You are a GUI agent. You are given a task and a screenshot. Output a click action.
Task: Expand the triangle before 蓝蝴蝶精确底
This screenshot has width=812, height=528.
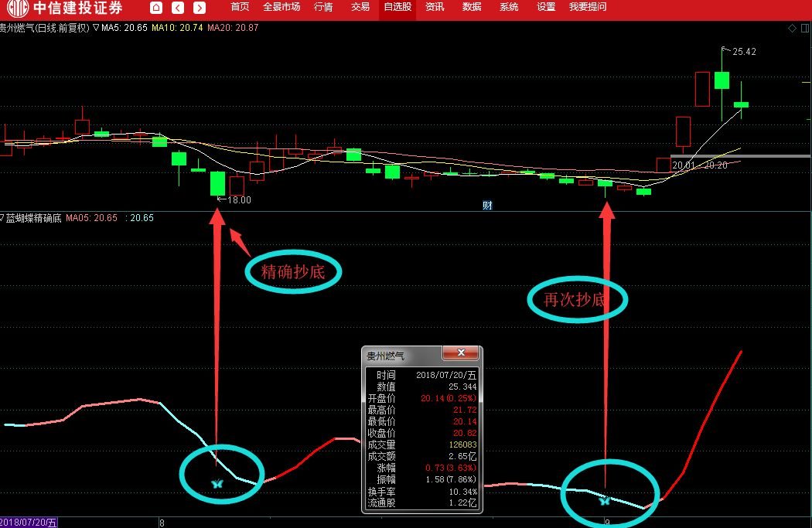pos(2,218)
